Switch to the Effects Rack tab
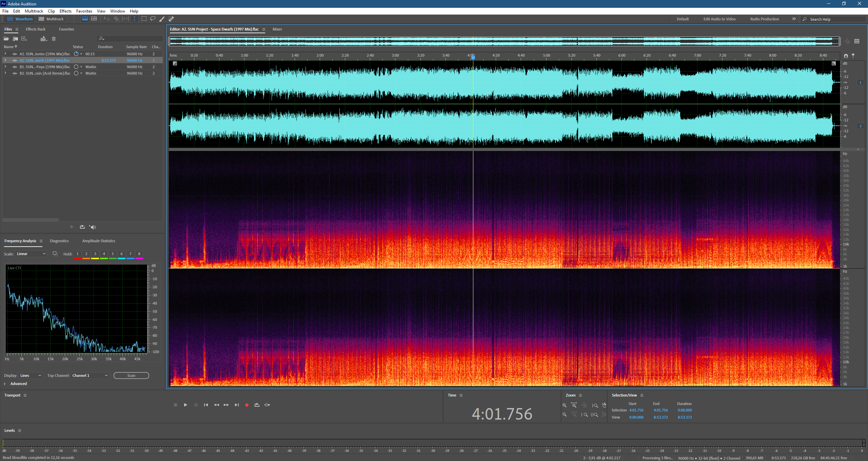Screen dimensions: 868x461 36,29
